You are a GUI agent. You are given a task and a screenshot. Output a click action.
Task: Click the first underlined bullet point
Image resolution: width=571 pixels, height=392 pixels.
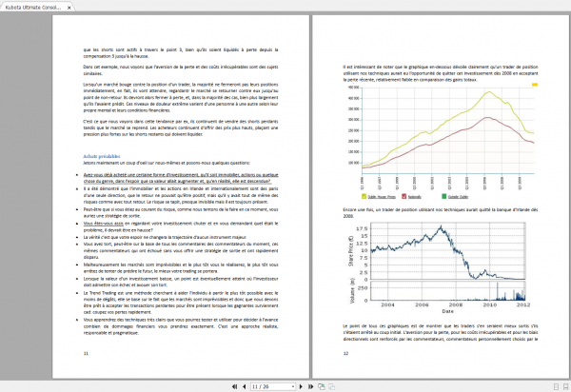point(181,178)
